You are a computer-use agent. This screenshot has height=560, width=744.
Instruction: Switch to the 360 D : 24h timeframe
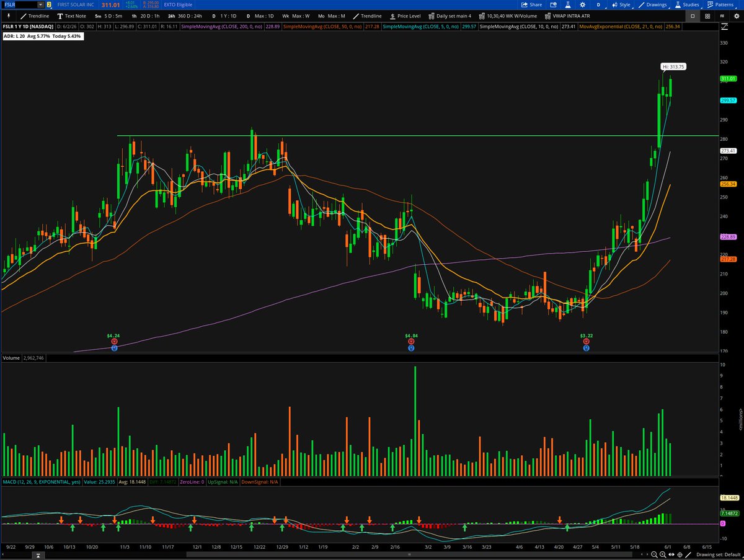[185, 16]
